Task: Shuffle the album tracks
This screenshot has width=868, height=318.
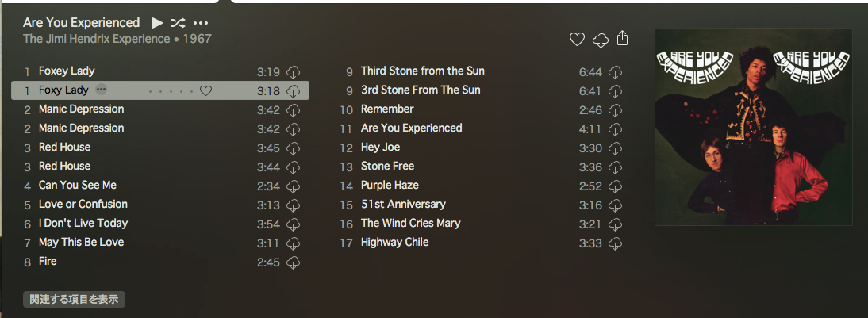Action: [x=179, y=23]
